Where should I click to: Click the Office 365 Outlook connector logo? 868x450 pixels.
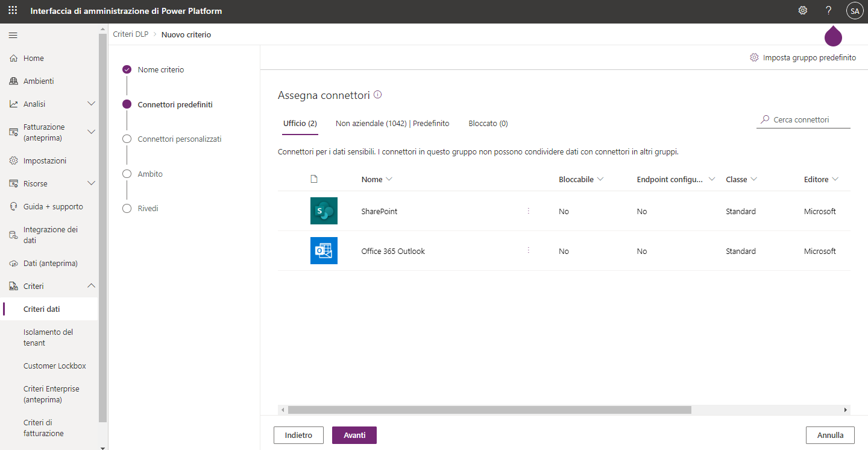[324, 250]
